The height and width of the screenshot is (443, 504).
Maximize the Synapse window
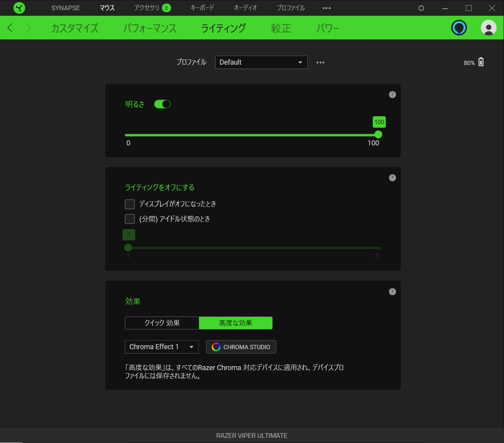pyautogui.click(x=469, y=8)
